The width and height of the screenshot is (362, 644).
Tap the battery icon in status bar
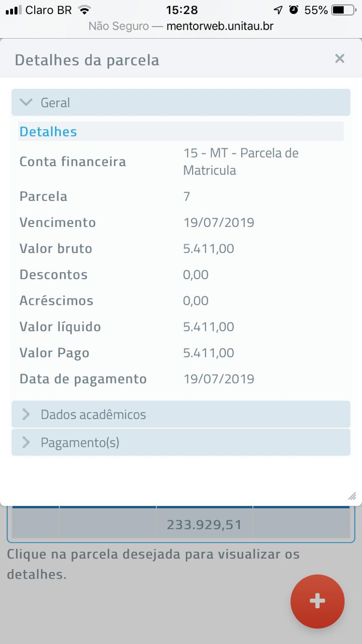pos(344,10)
